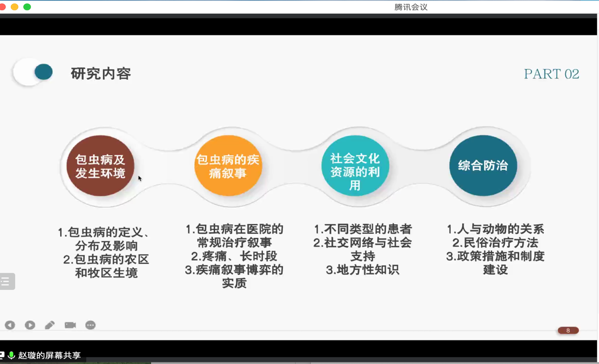Click the toggle-shaped graphic next to 研究内容
The image size is (599, 364).
34,73
